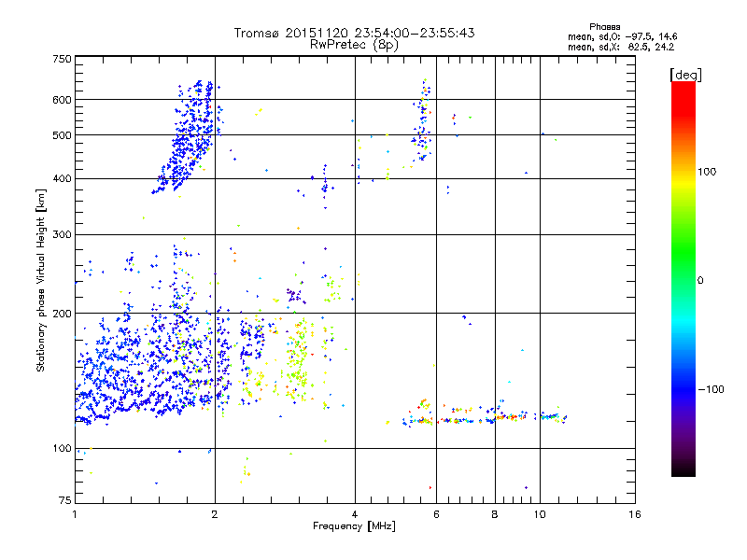Click the y-axis tick label '750'
Image resolution: width=747 pixels, height=560 pixels.
[62, 59]
